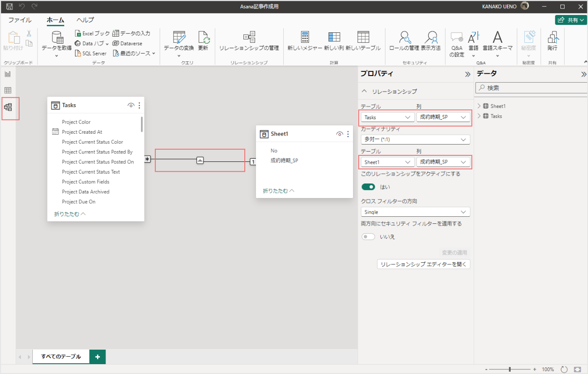This screenshot has height=374, width=588.
Task: Click SQL Server data source
Action: click(x=90, y=53)
